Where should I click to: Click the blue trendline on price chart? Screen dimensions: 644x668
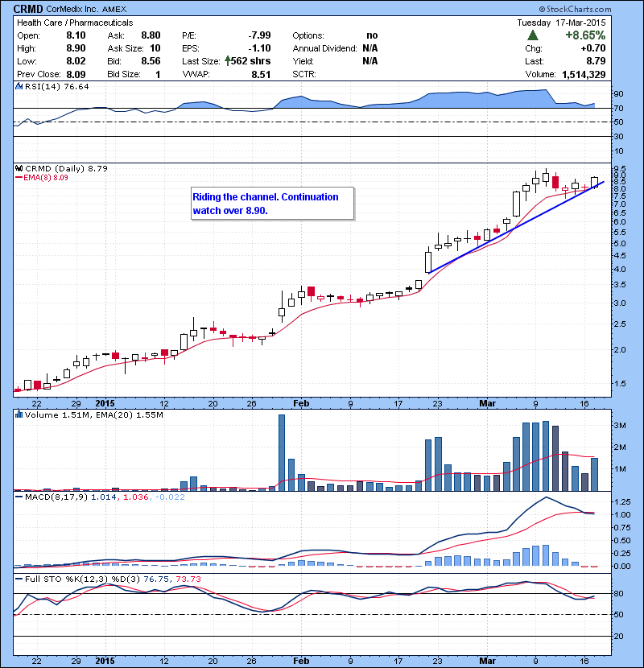click(516, 228)
